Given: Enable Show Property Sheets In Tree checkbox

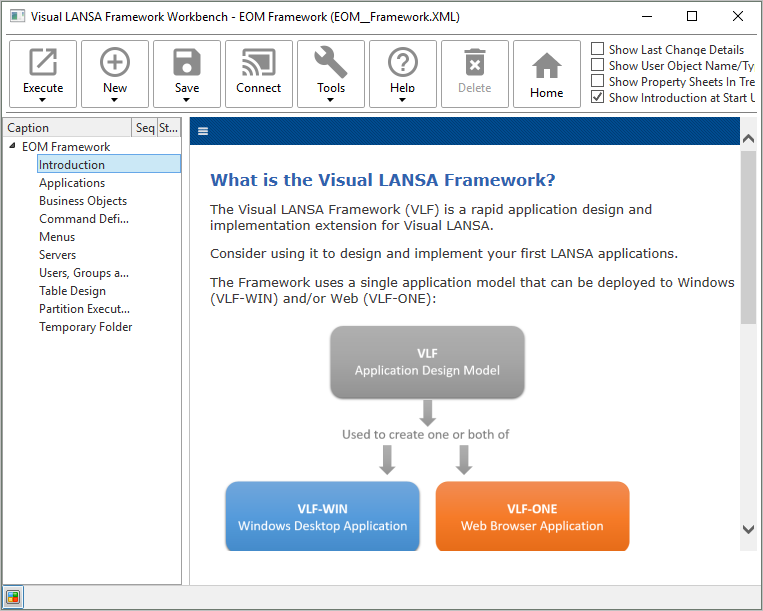Looking at the screenshot, I should coord(598,81).
